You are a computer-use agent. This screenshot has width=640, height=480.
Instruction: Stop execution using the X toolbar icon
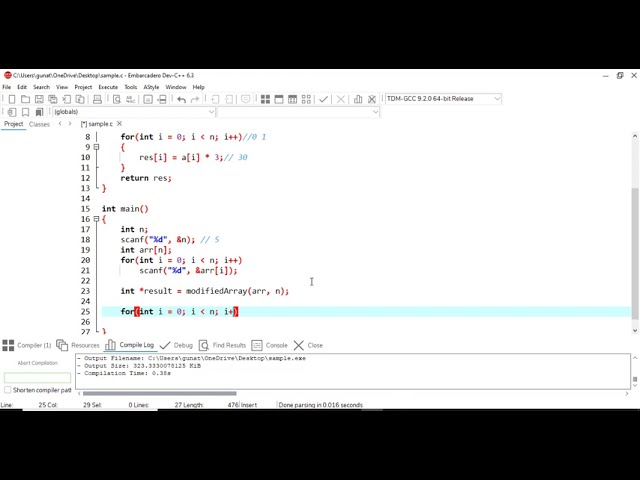tap(341, 99)
